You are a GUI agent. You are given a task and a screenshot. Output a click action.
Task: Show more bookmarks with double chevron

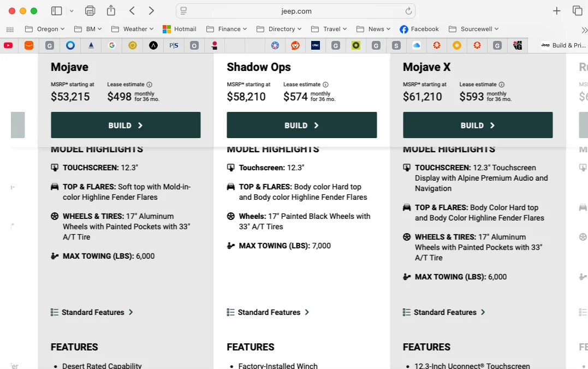[584, 29]
